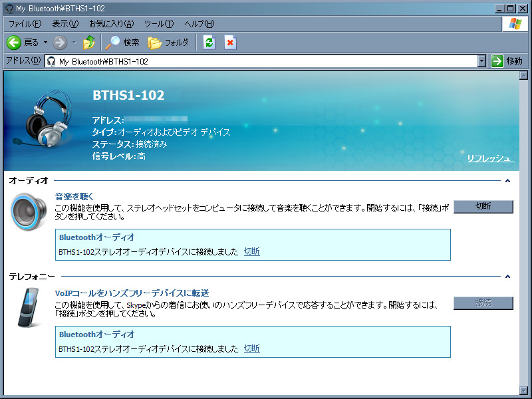Click the forward navigation arrow icon
Screen dimensions: 532x399
click(60, 43)
